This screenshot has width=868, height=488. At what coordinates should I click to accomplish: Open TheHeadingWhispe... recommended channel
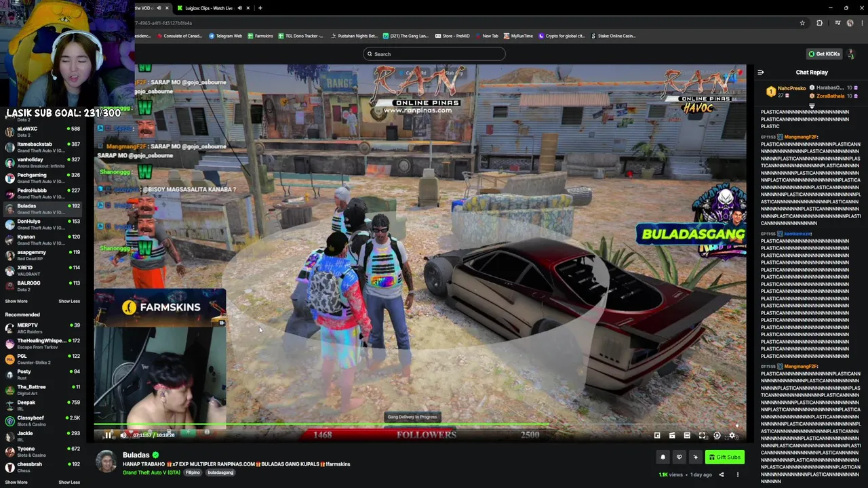[42, 344]
